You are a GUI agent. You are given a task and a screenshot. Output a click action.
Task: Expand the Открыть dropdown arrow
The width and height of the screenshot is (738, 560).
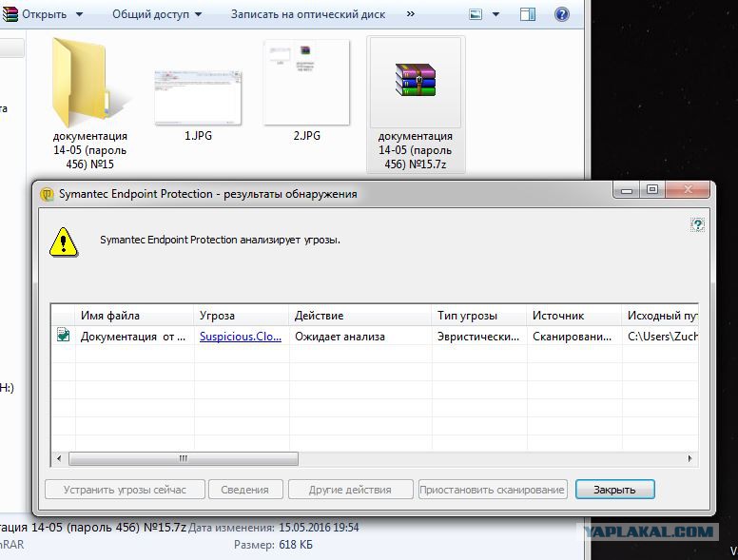79,14
